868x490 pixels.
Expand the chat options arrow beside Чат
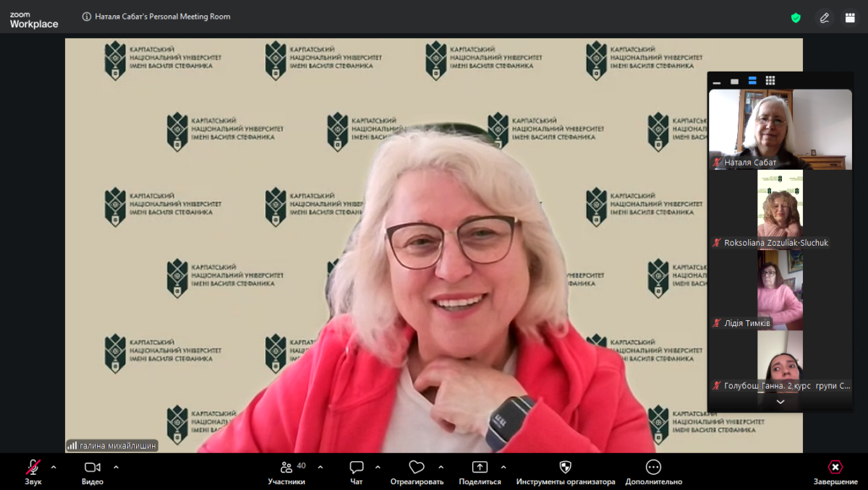378,467
